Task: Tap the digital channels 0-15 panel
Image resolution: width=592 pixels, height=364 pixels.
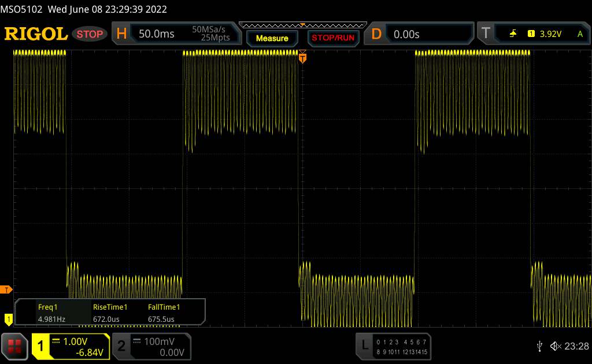Action: pyautogui.click(x=402, y=347)
